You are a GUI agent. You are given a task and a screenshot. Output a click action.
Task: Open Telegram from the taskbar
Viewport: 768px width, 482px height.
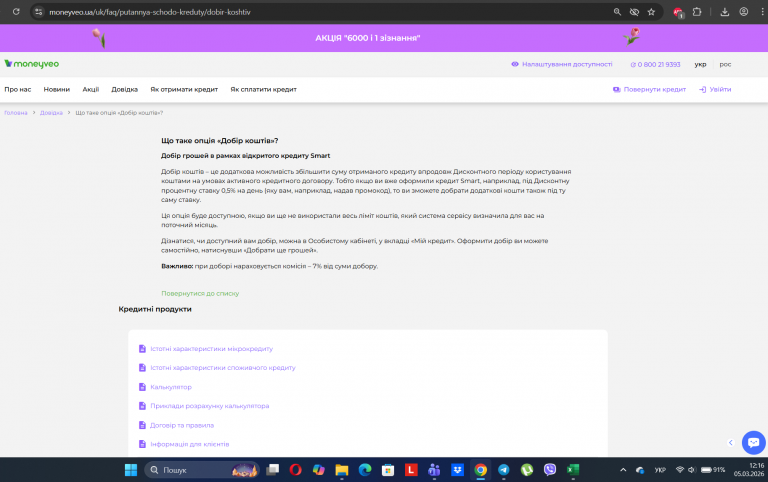pos(504,470)
